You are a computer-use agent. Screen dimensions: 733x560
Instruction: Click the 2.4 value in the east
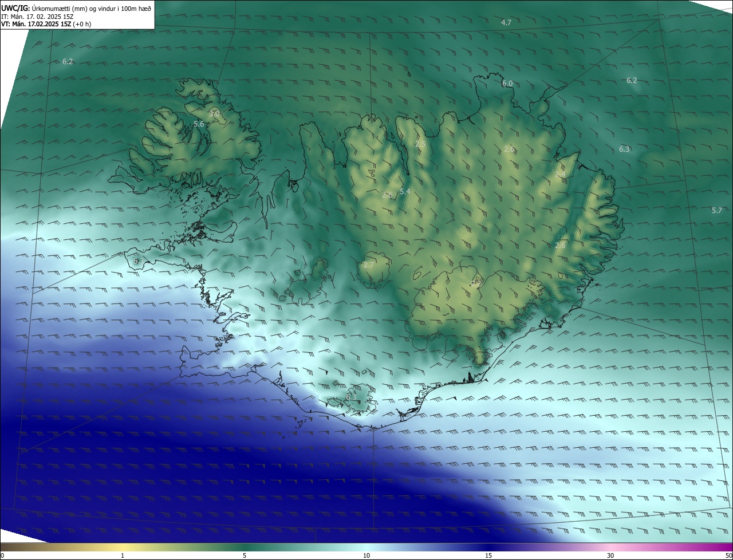pos(560,175)
